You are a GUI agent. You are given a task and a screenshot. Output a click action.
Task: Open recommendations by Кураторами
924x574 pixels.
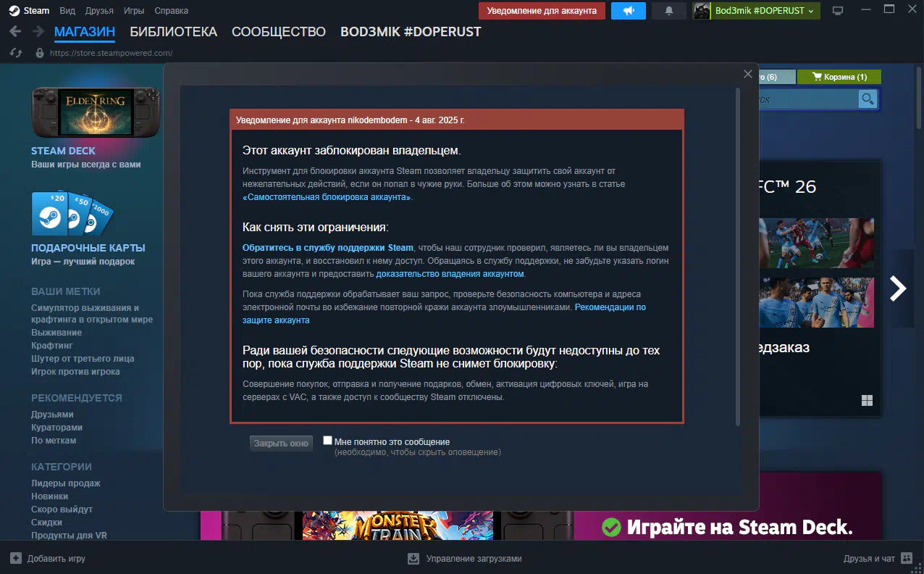56,428
